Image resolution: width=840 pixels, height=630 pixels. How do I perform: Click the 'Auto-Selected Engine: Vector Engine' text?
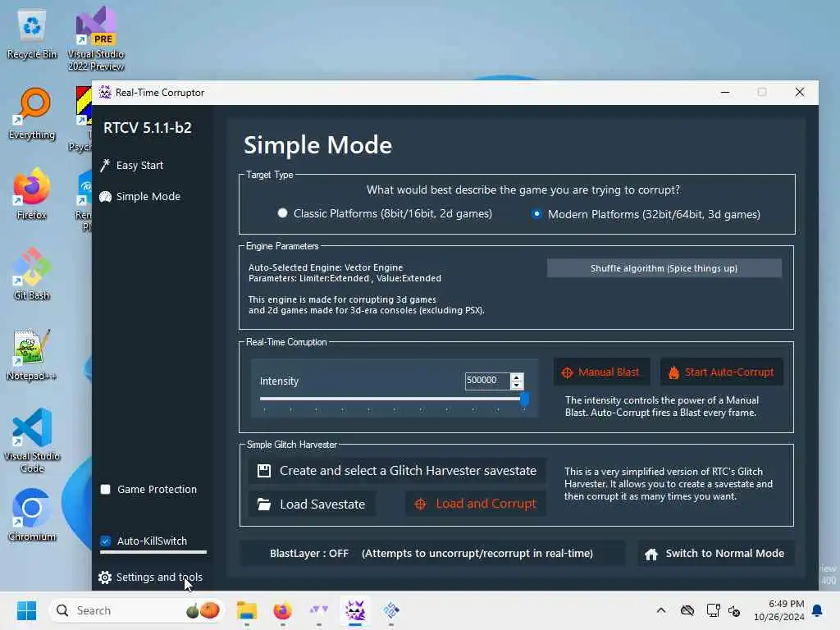pyautogui.click(x=325, y=267)
